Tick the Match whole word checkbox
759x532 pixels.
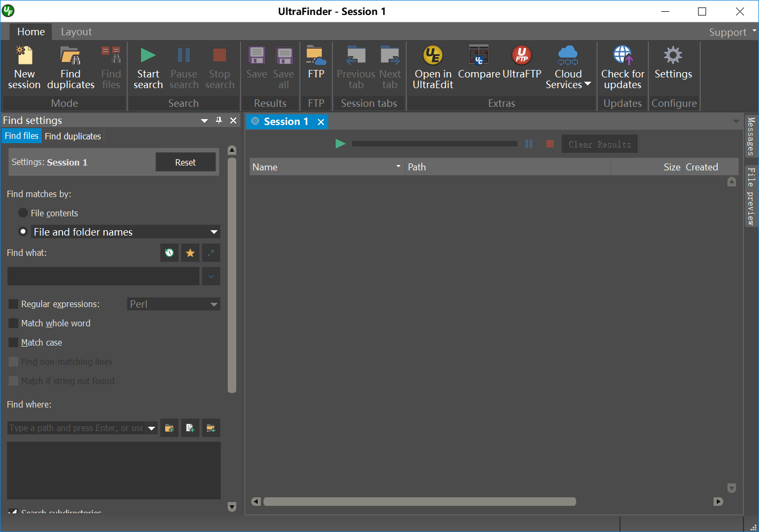coord(13,323)
